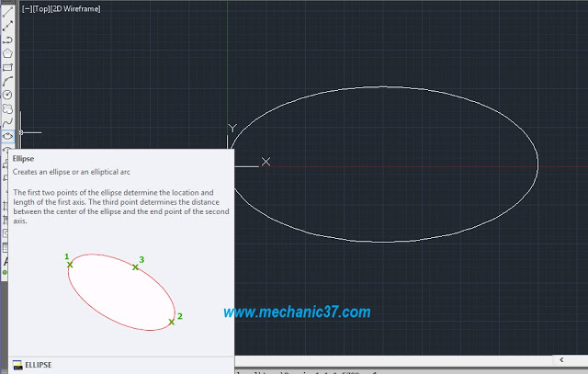Viewport: 588px width, 374px height.
Task: Select the Arc tool
Action: click(7, 81)
